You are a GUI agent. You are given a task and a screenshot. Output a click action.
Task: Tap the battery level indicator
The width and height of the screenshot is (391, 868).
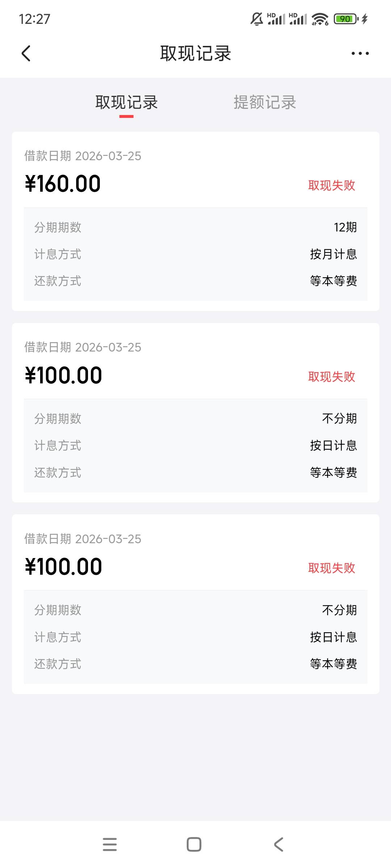pyautogui.click(x=346, y=19)
